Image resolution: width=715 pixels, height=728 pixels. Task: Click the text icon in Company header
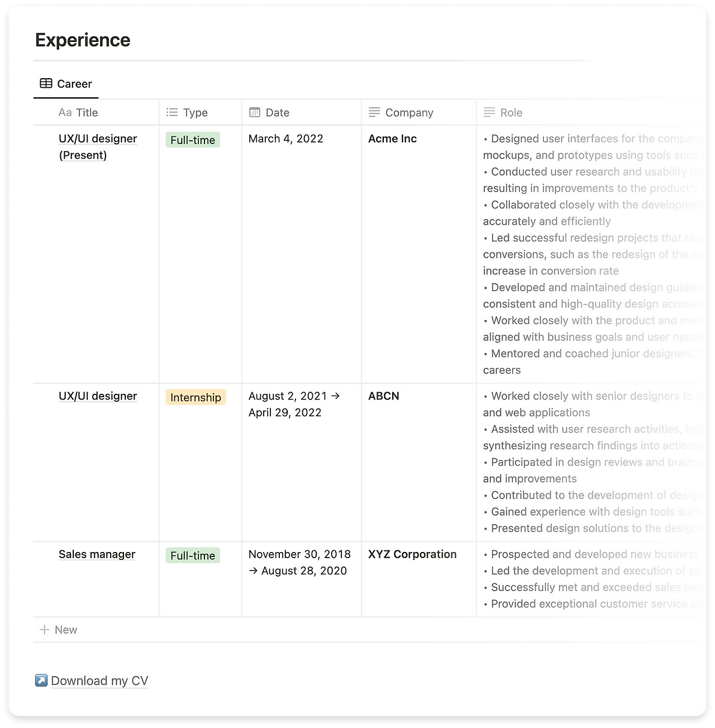pos(374,112)
